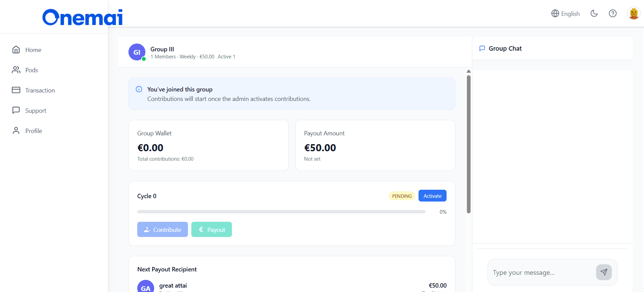Click the info icon in the joined notice
Screen dimensions: 644x292
pyautogui.click(x=139, y=89)
